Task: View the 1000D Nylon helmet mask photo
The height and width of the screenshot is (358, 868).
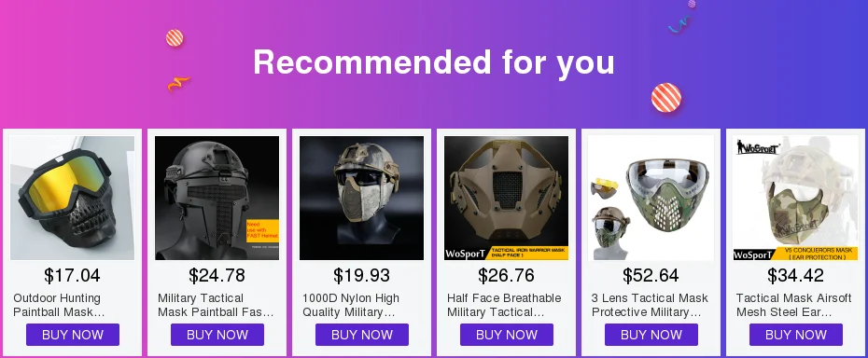Action: (361, 198)
